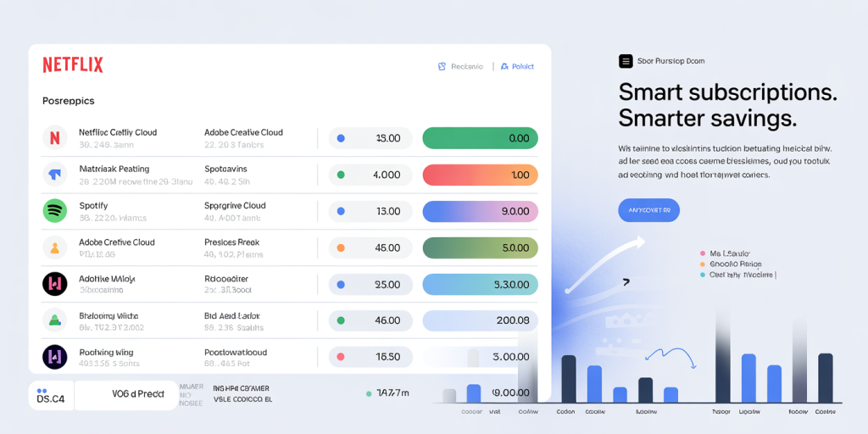The height and width of the screenshot is (434, 868).
Task: Click the DS.C4 card at bottom left
Action: tap(50, 395)
